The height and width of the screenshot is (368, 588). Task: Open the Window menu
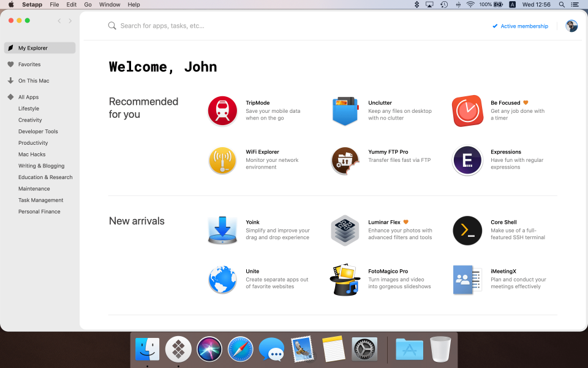click(109, 4)
